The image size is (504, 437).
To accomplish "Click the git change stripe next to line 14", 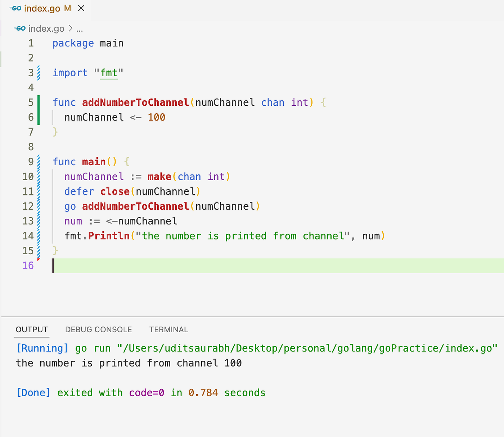I will [39, 236].
